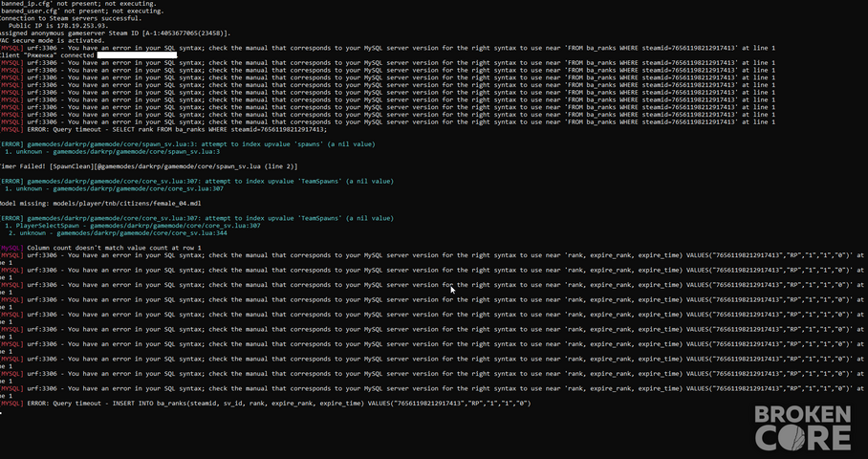Click the "banned_user.cfg' not present" line
This screenshot has width=868, height=459.
82,11
